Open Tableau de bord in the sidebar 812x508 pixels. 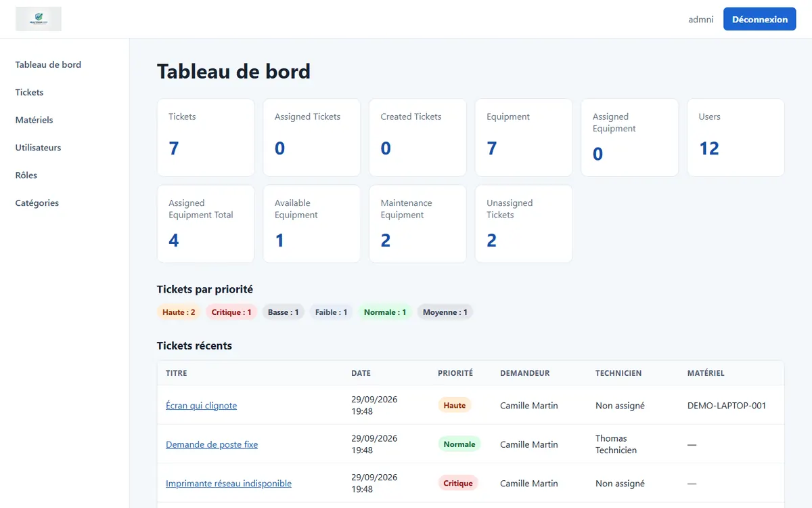tap(48, 65)
